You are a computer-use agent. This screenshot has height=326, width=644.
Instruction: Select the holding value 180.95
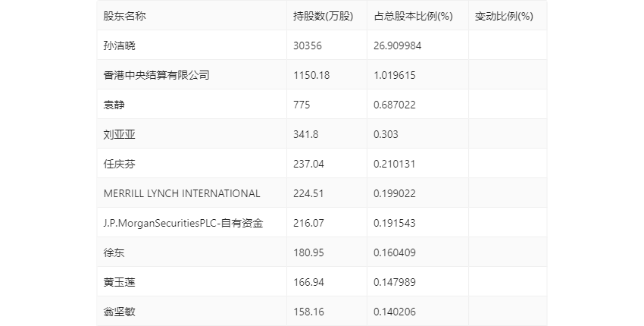(308, 252)
